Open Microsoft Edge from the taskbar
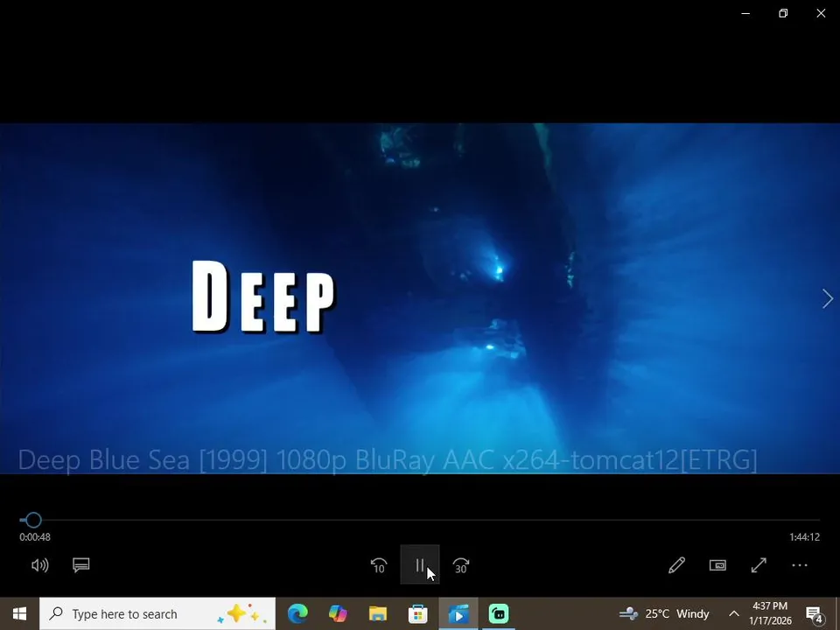Viewport: 840px width, 630px height. (x=297, y=614)
